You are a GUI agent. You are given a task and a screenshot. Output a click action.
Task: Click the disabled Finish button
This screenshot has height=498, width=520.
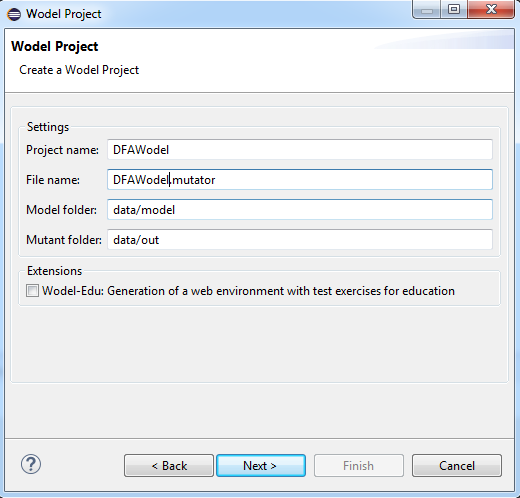(x=359, y=465)
